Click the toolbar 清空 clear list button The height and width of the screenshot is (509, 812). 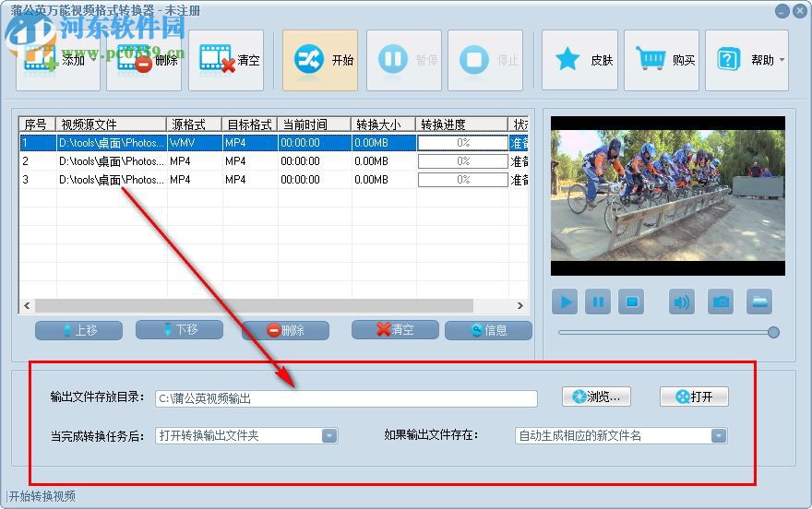[x=226, y=61]
